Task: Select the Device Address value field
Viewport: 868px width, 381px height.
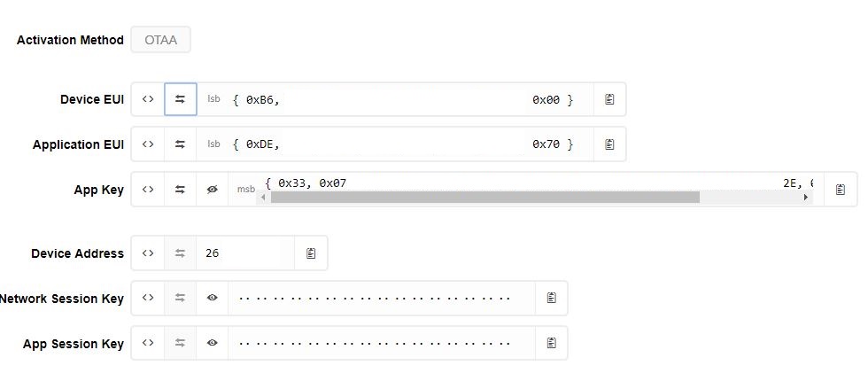Action: tap(245, 253)
